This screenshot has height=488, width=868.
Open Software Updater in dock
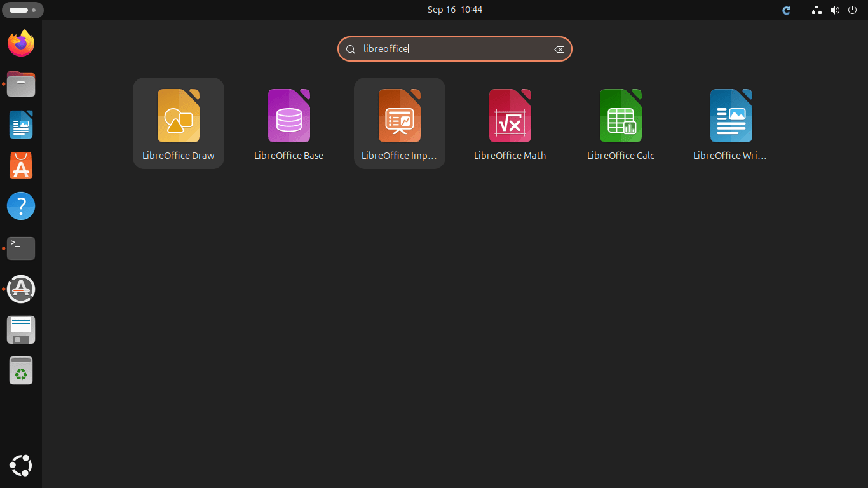pyautogui.click(x=21, y=289)
